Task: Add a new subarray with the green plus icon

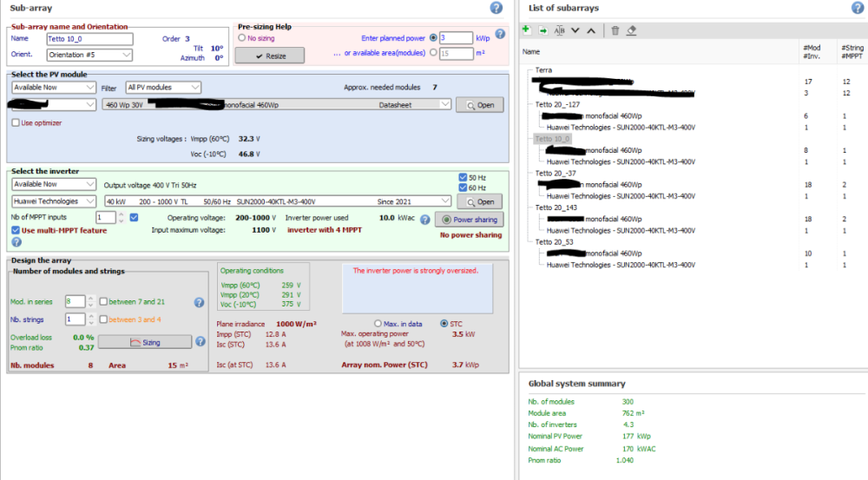Action: click(527, 30)
